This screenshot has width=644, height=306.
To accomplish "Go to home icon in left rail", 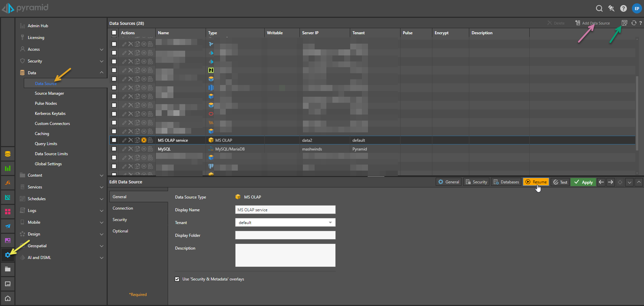I will (7, 298).
